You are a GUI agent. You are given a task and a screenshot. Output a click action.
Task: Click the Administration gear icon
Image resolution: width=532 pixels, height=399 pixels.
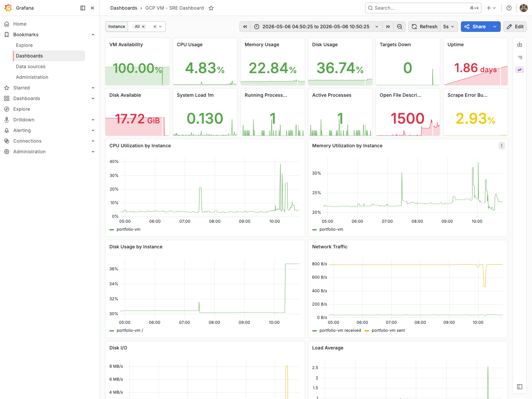pos(7,152)
